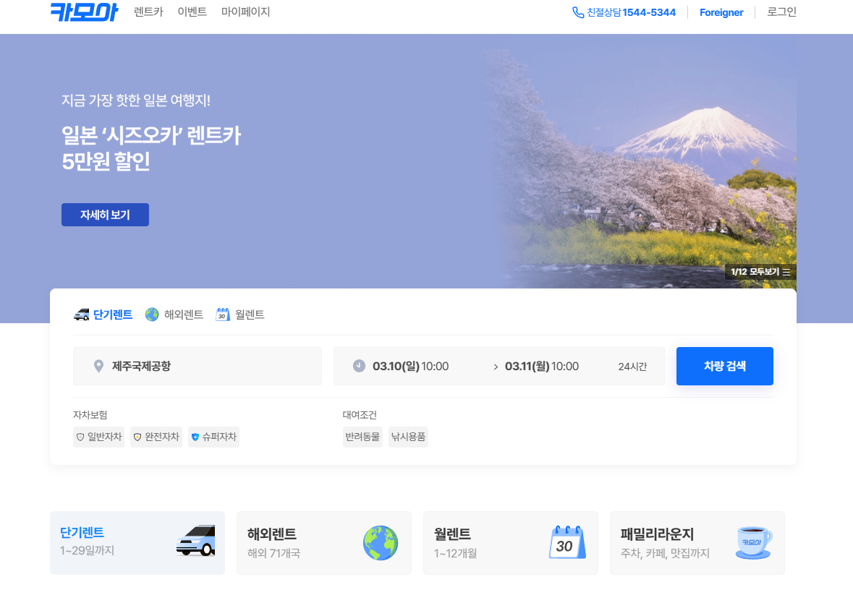Select the 해외렌트 tab
The height and width of the screenshot is (616, 853).
coord(174,315)
